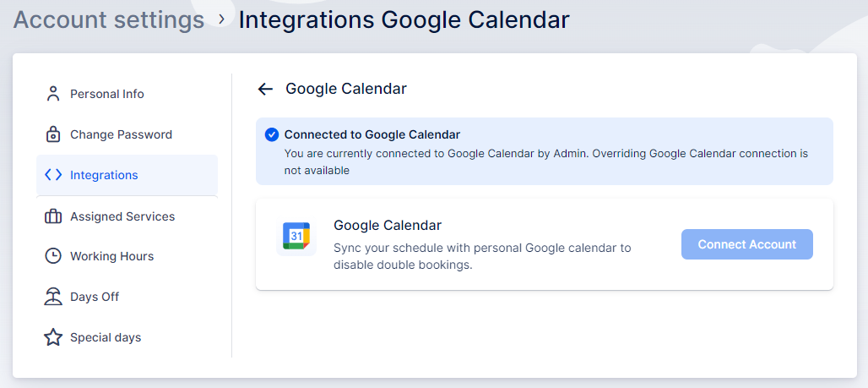The width and height of the screenshot is (868, 388).
Task: Click the blue connected checkmark icon
Action: click(271, 134)
